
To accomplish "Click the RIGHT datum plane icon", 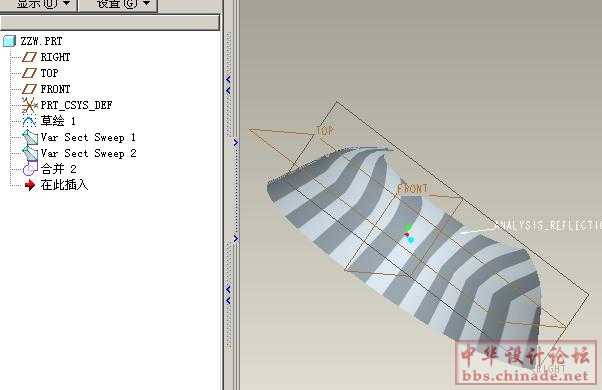I will pyautogui.click(x=29, y=57).
